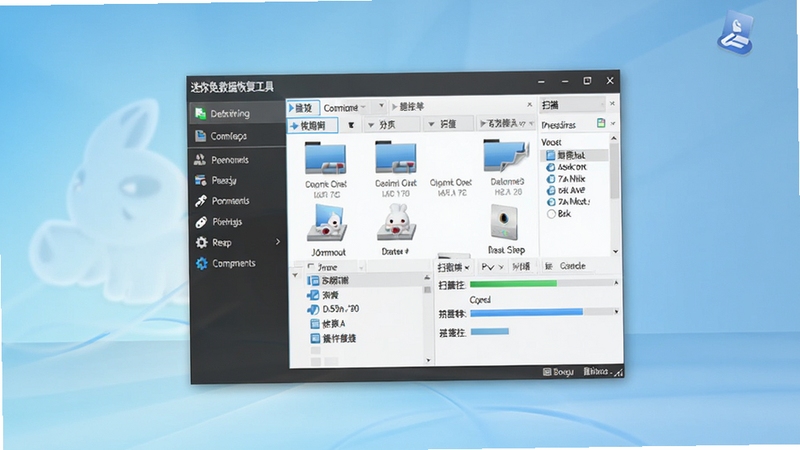
Task: Select the Asokort option
Action: pos(567,167)
